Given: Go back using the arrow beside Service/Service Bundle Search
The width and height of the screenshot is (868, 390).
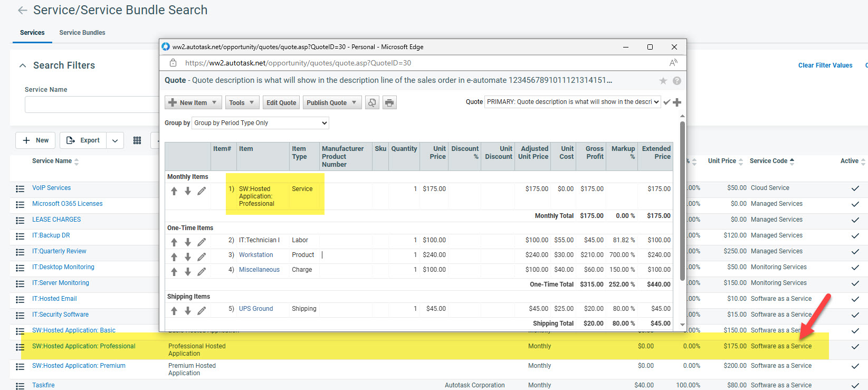Looking at the screenshot, I should click(22, 10).
